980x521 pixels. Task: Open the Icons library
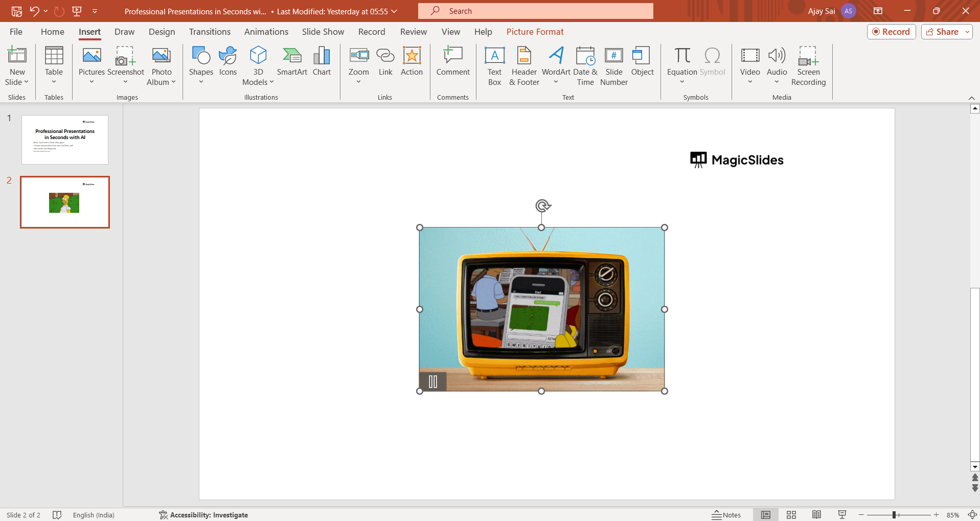[228, 62]
